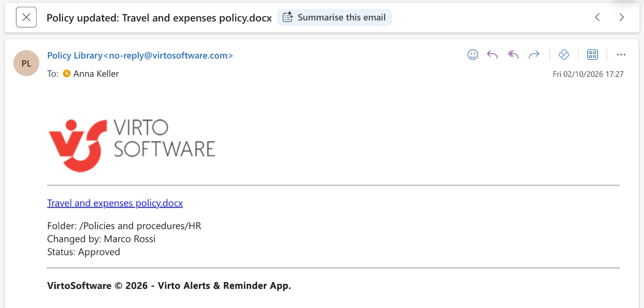This screenshot has width=644, height=308.
Task: Click sender Policy Library address
Action: (x=140, y=56)
